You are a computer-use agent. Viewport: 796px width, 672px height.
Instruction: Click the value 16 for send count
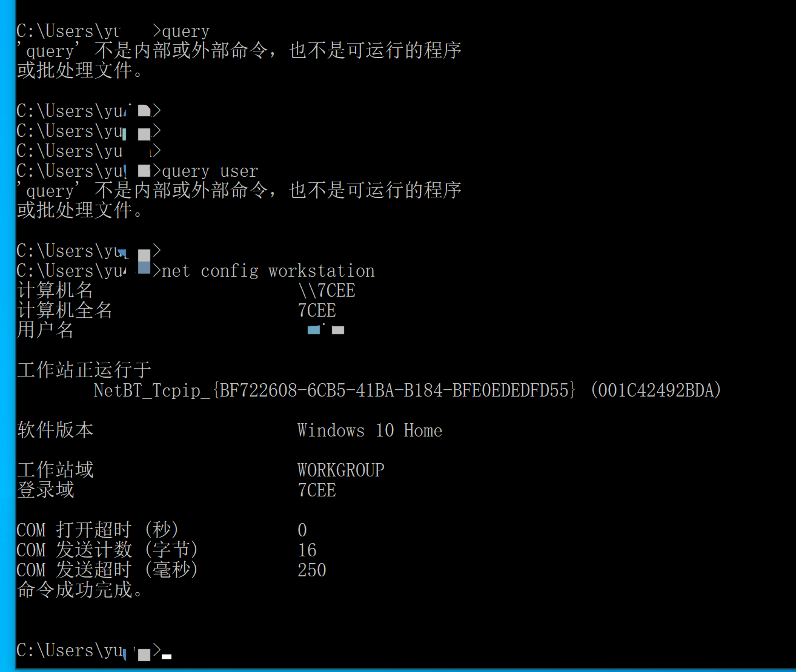[307, 550]
